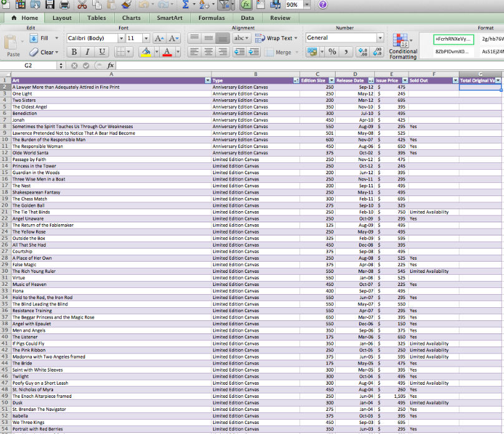Image resolution: width=504 pixels, height=434 pixels.
Task: Click the Paste button
Action: (12, 46)
